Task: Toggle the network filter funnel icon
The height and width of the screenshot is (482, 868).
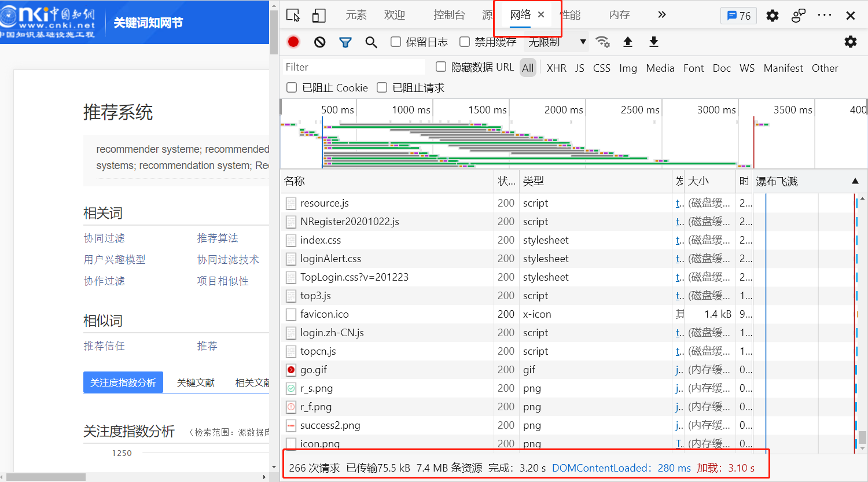Action: (x=345, y=42)
